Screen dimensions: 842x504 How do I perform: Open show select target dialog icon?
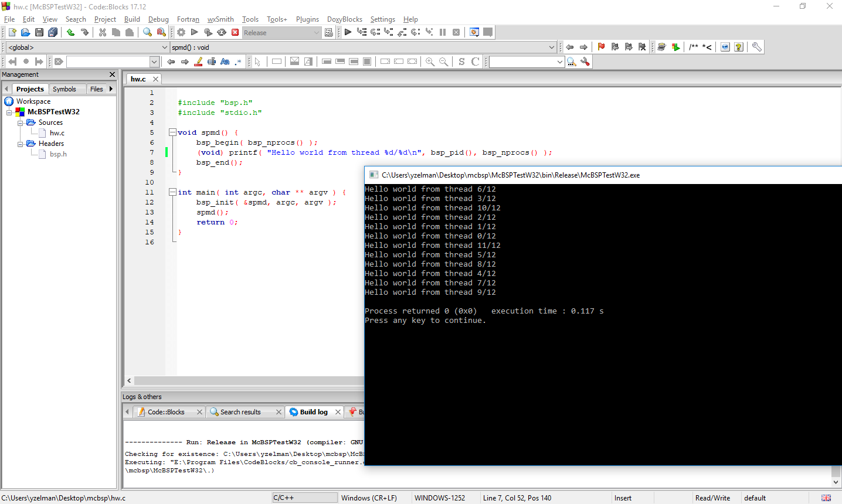click(329, 32)
